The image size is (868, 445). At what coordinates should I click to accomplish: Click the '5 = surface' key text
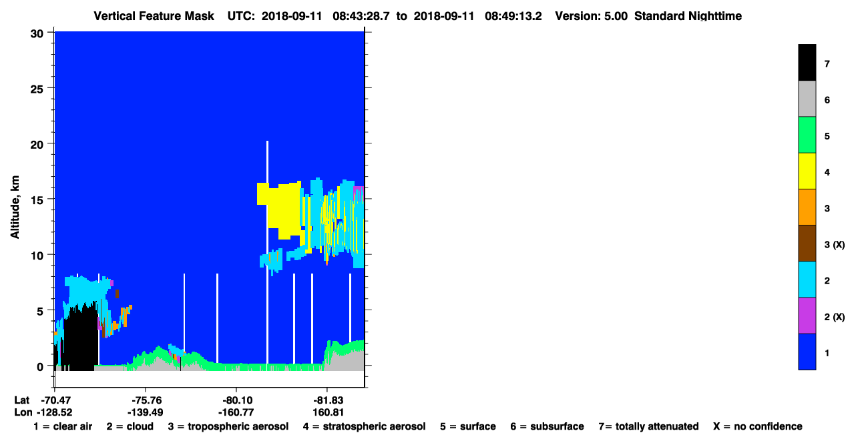point(468,426)
